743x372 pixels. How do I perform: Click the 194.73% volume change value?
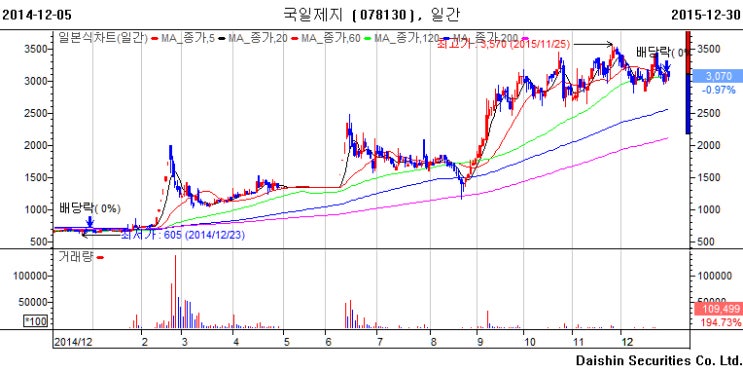721,323
